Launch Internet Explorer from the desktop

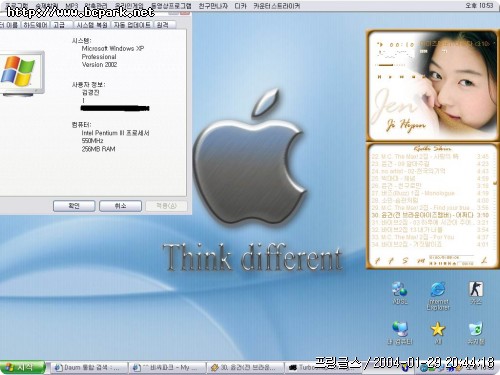(x=438, y=296)
